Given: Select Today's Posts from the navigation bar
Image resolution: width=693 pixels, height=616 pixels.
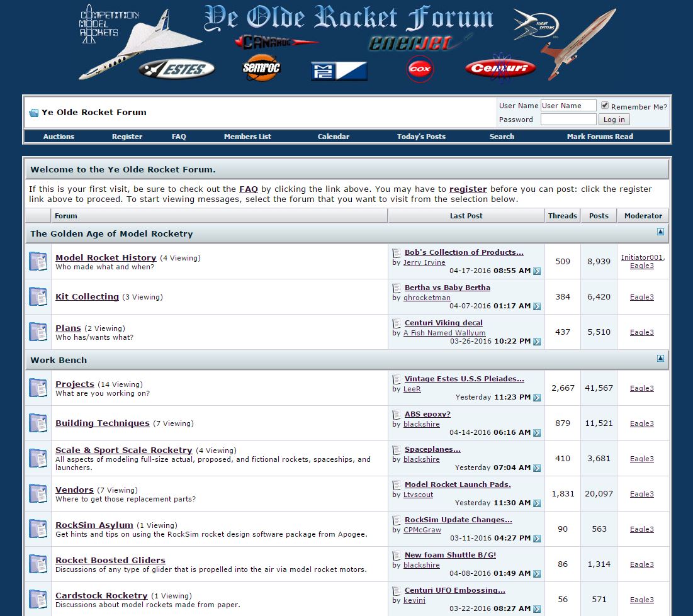Looking at the screenshot, I should (x=420, y=136).
